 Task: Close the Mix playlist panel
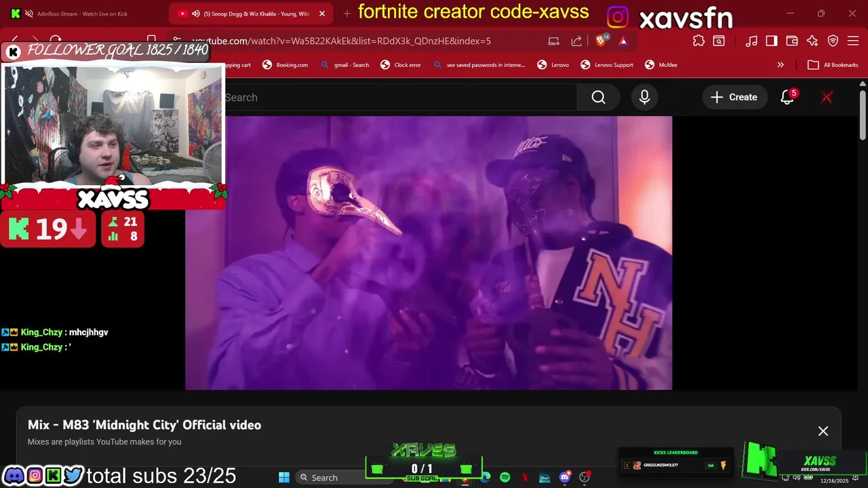pos(823,431)
